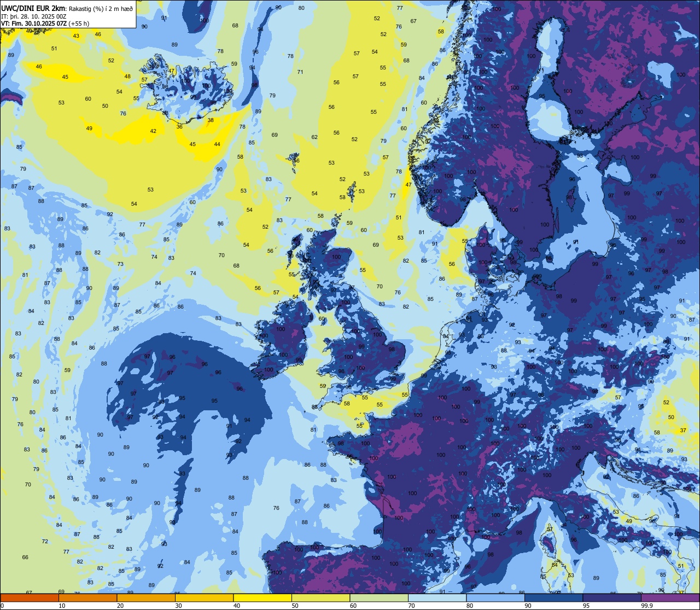Click the map value '44' on the map
The width and height of the screenshot is (700, 610).
coord(217,144)
